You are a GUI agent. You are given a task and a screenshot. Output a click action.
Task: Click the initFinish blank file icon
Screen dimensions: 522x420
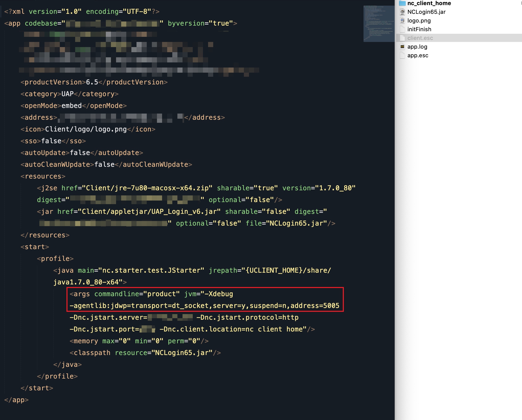(402, 29)
